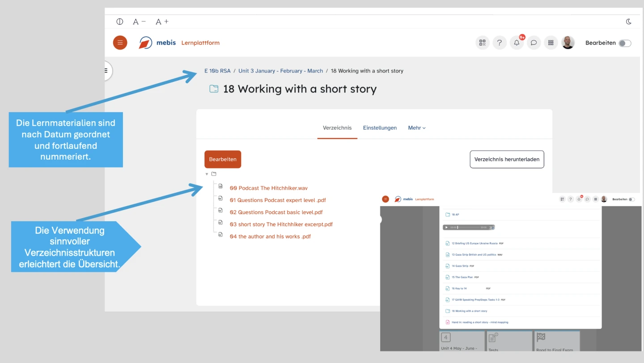644x363 pixels.
Task: Toggle high contrast with the half-circle icon
Action: (x=120, y=21)
